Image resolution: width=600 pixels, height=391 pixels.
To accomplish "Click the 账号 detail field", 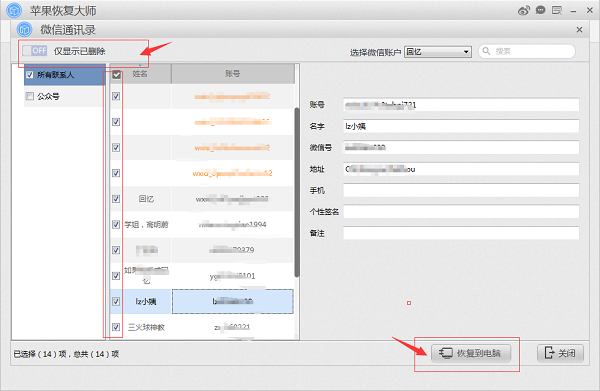I will [x=461, y=105].
